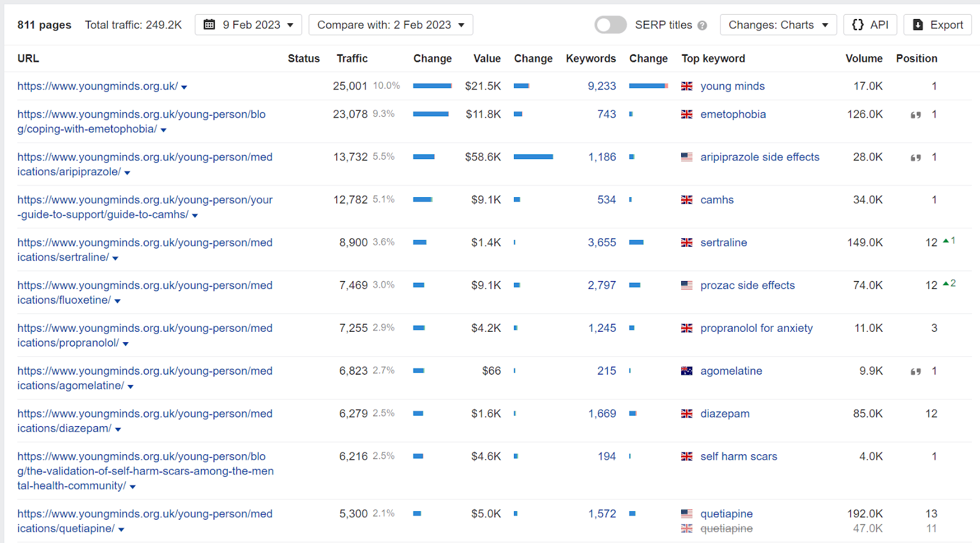The image size is (980, 543).
Task: Toggle the SERP titles switch
Action: [610, 25]
